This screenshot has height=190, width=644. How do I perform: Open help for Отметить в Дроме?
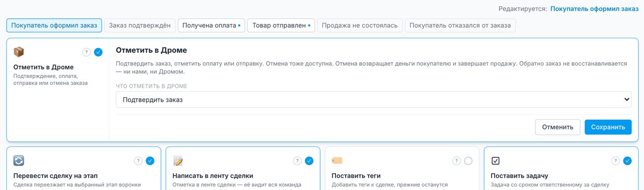[x=86, y=52]
